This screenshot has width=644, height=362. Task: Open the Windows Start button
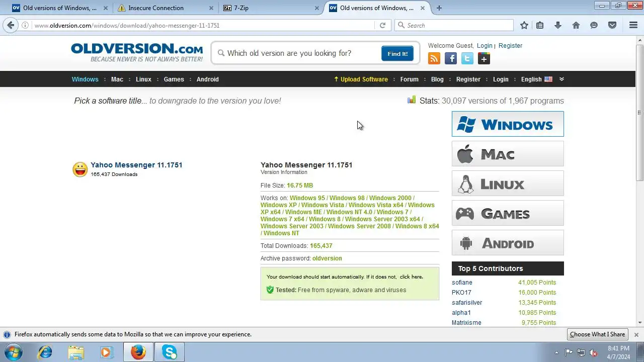tap(14, 352)
